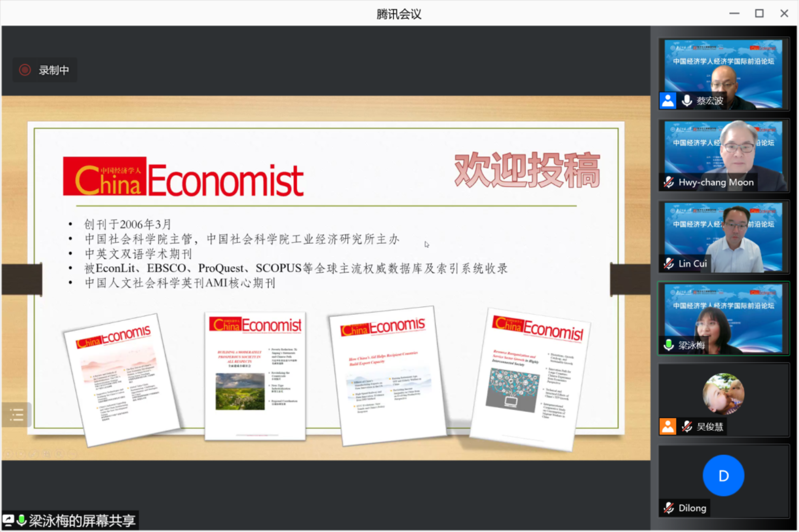Screen dimensions: 799x532
Task: Toggle the muted mic of Hwy-chang Moon
Action: (x=669, y=182)
